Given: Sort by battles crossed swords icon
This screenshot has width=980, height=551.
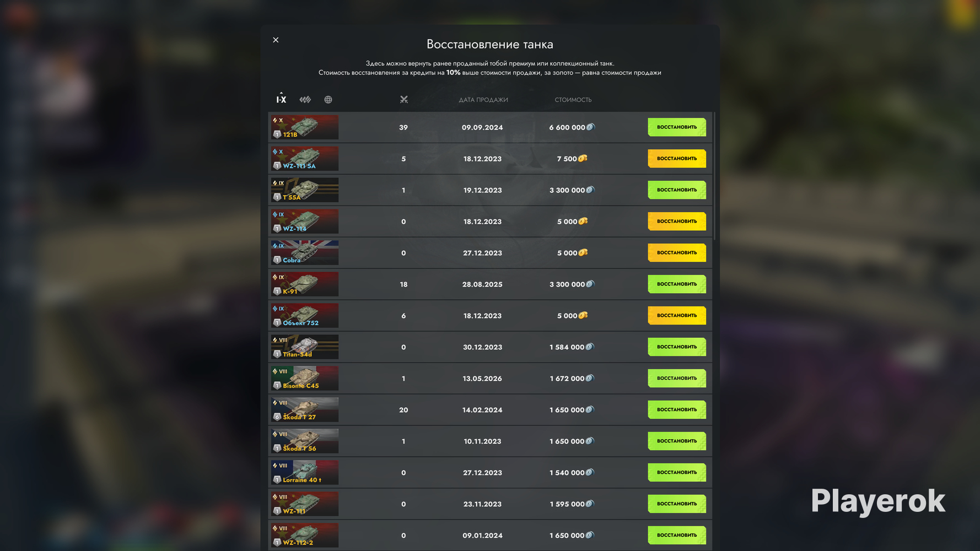Looking at the screenshot, I should click(x=403, y=100).
